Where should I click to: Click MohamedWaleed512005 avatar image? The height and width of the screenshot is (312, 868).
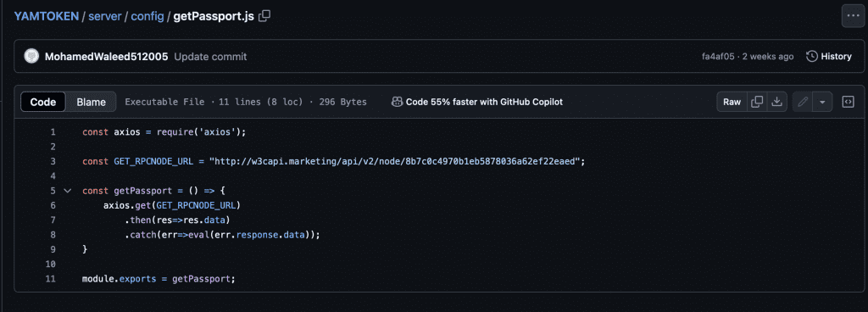pyautogui.click(x=31, y=57)
